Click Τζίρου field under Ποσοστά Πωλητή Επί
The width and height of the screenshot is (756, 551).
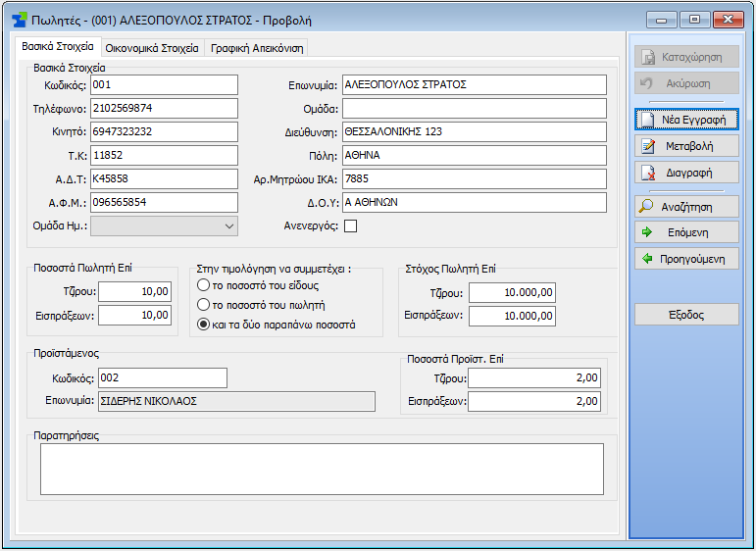click(135, 291)
